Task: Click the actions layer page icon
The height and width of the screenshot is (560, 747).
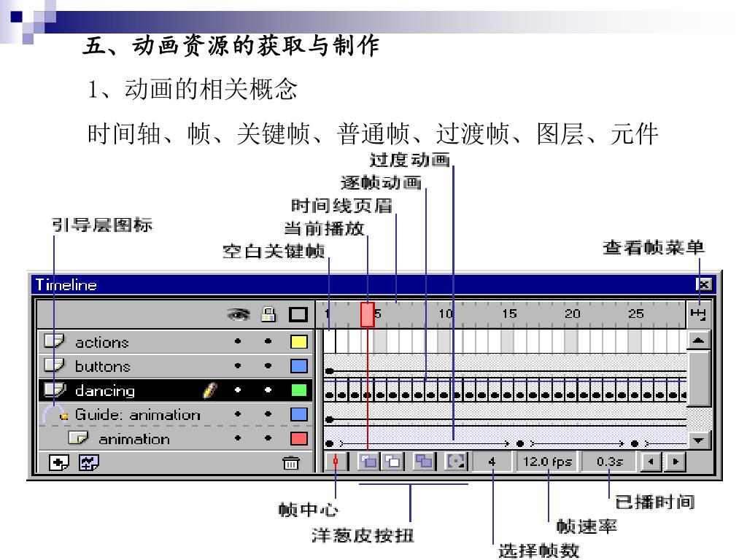Action: [x=54, y=341]
